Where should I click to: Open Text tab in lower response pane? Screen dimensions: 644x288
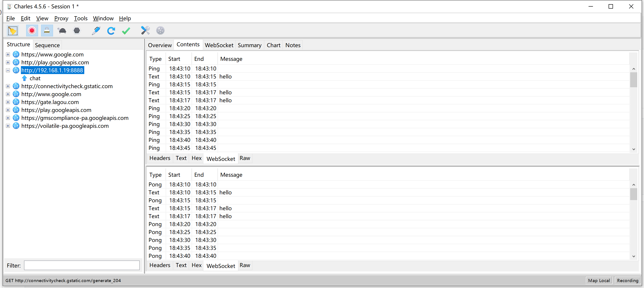181,265
